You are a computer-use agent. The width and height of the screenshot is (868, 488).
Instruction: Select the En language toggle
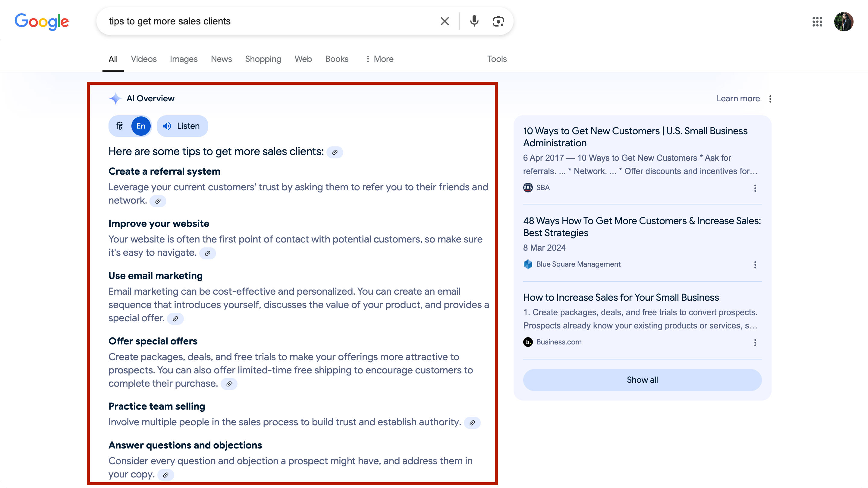pyautogui.click(x=141, y=126)
